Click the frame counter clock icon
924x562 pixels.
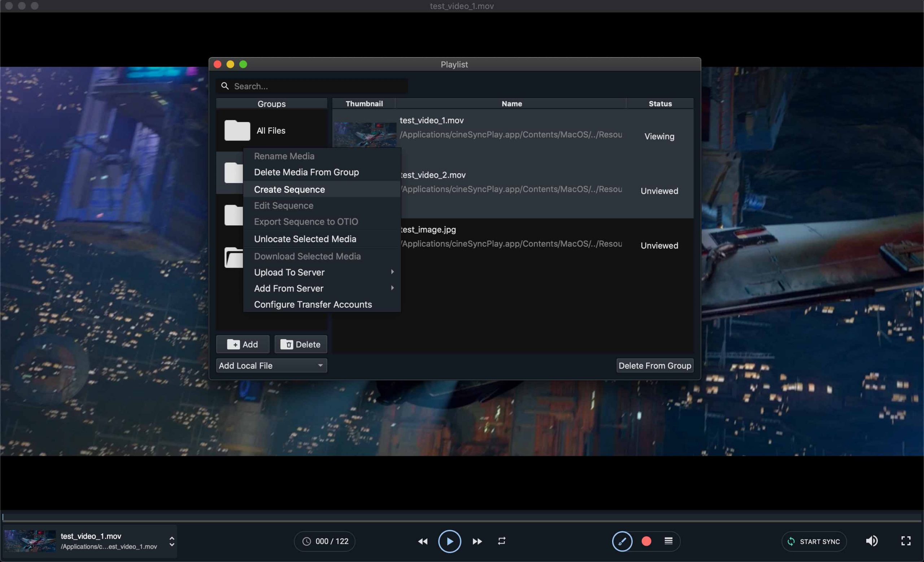point(306,541)
